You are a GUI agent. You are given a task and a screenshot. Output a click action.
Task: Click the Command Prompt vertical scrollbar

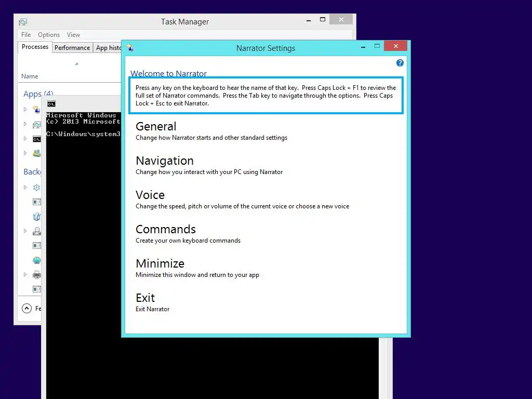pos(383,368)
